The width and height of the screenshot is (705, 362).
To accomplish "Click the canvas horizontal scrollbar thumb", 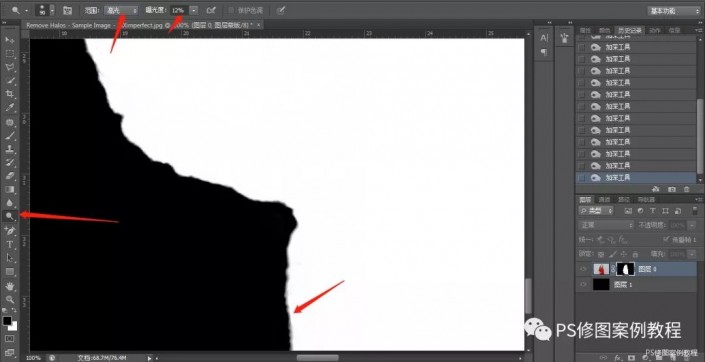I will tap(317, 358).
